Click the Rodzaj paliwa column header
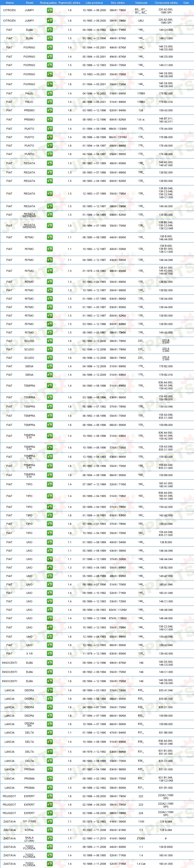 [48, 3]
